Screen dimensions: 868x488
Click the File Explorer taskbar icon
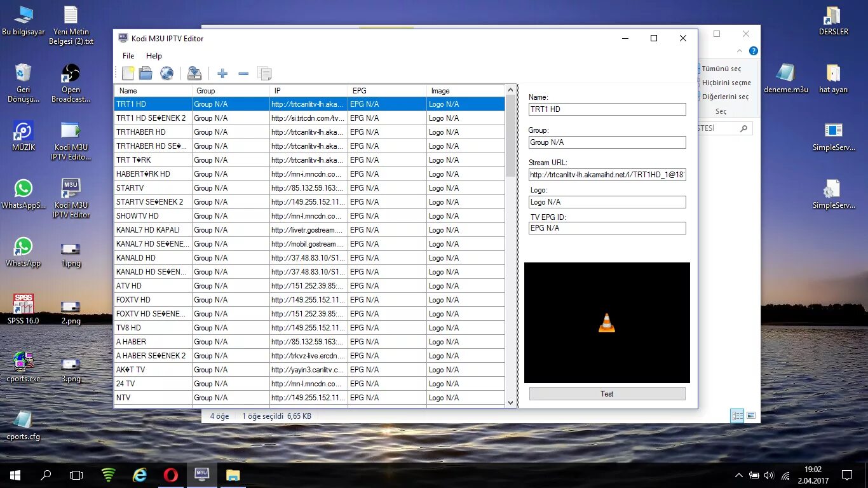[233, 475]
